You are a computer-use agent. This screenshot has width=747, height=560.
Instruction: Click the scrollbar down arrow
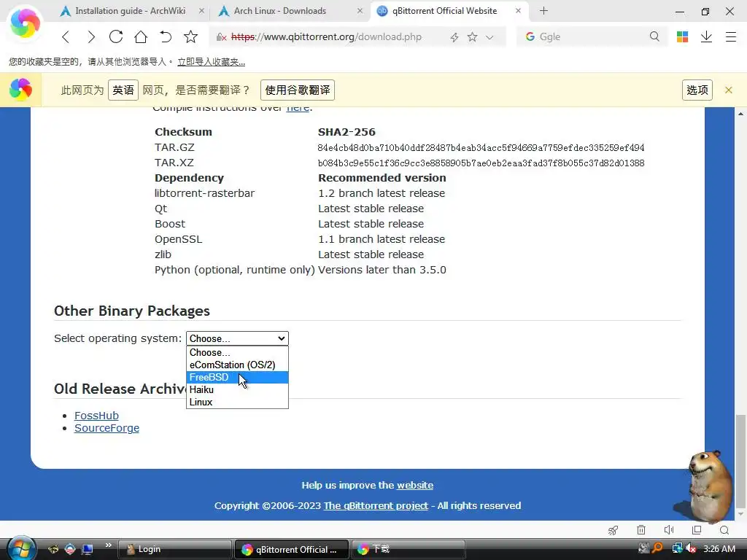pos(740,514)
